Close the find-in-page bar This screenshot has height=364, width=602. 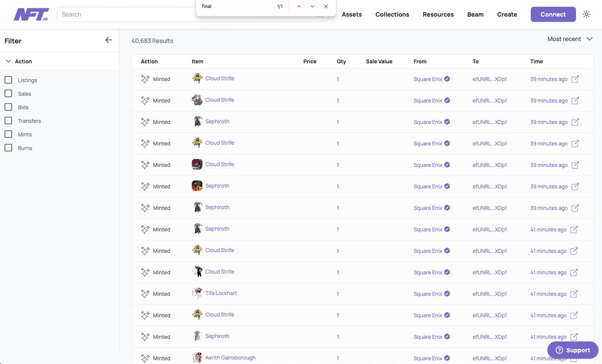326,7
